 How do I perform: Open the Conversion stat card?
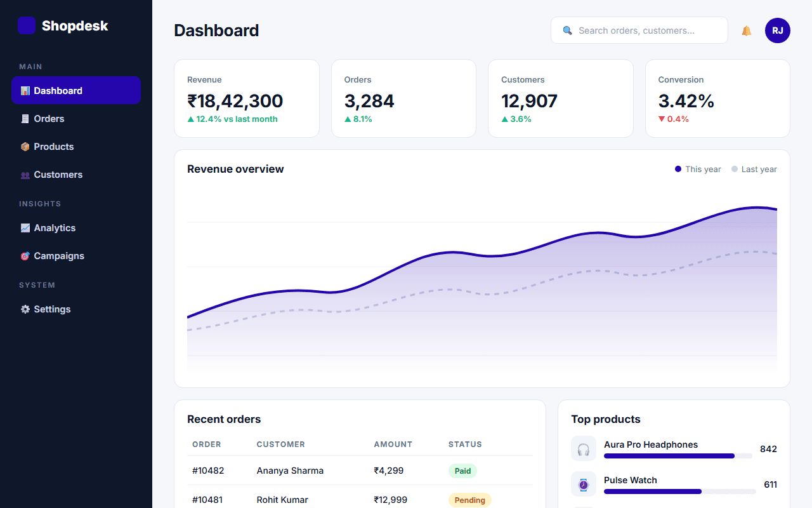tap(717, 98)
